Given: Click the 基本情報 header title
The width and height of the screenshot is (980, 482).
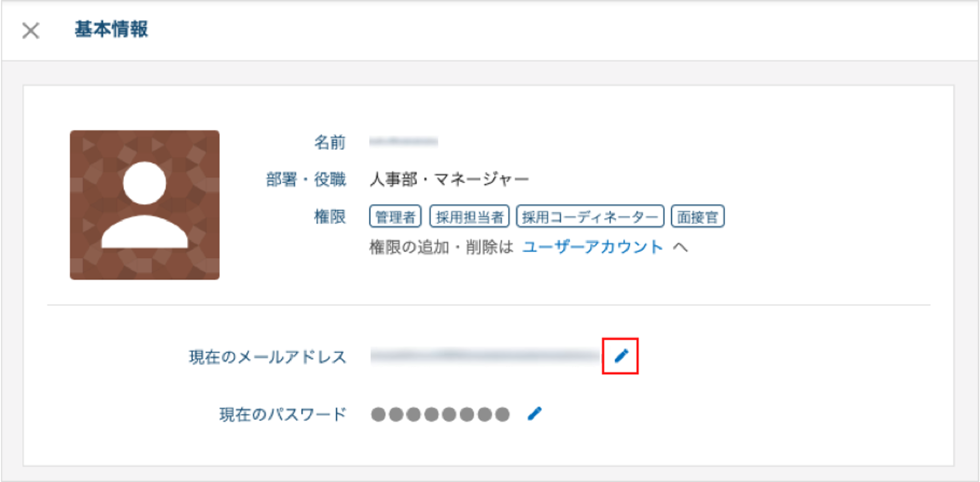Looking at the screenshot, I should [111, 29].
